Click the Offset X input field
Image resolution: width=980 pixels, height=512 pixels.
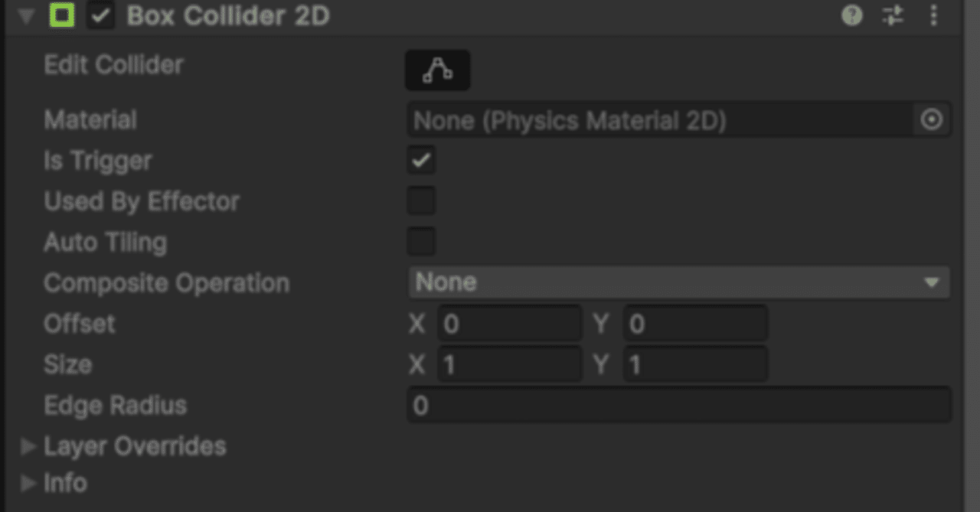[x=509, y=323]
